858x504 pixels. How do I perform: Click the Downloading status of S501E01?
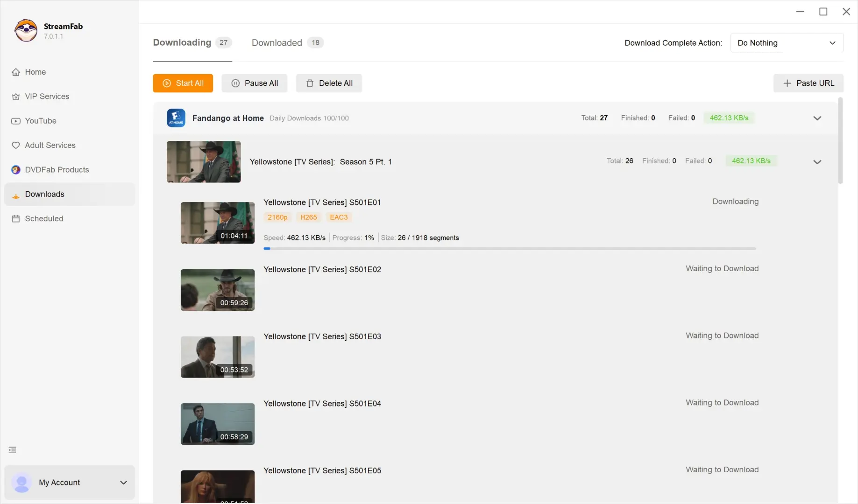point(735,202)
